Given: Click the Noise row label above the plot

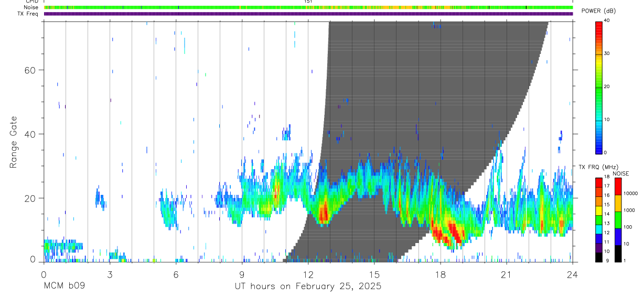Looking at the screenshot, I should pyautogui.click(x=31, y=7).
